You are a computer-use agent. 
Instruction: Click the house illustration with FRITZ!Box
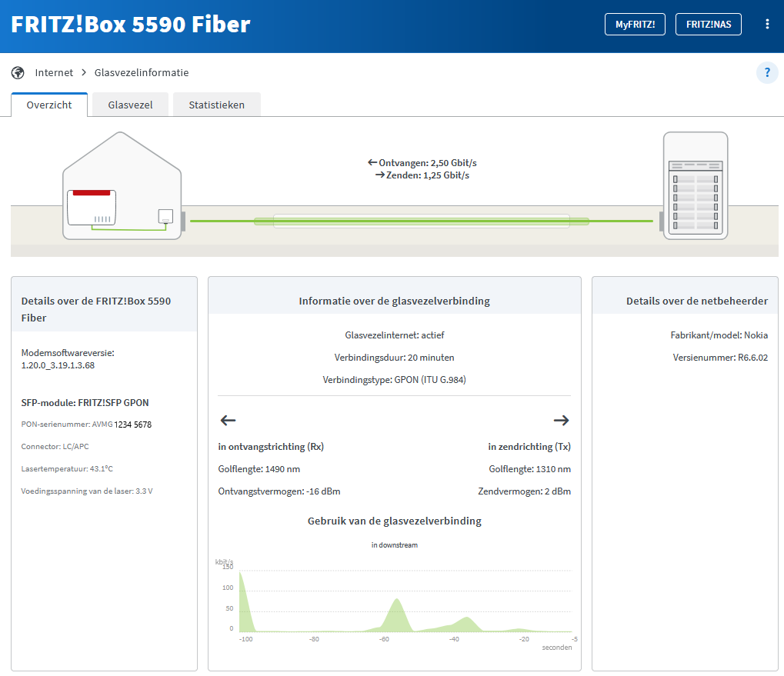(122, 188)
